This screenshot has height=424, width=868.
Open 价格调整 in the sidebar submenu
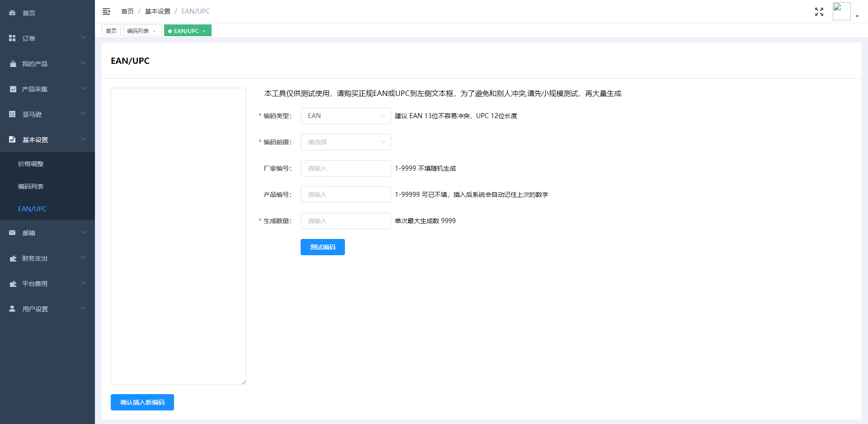tap(31, 164)
